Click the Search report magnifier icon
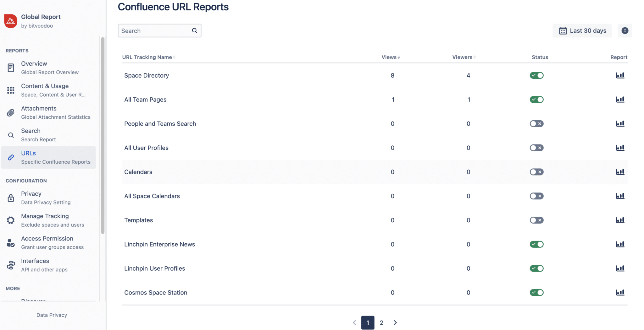This screenshot has height=330, width=644. click(11, 135)
